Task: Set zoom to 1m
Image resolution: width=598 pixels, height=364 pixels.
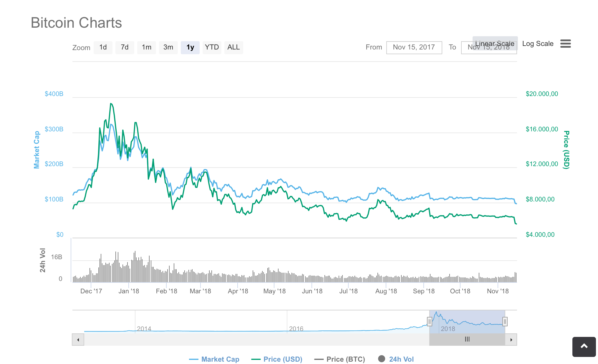Action: pyautogui.click(x=147, y=47)
